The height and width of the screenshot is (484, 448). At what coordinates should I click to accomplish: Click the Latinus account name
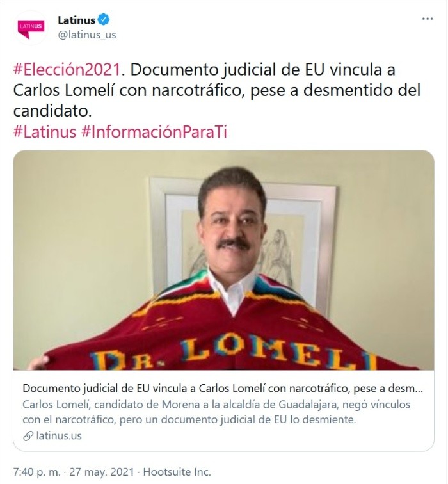pos(77,20)
